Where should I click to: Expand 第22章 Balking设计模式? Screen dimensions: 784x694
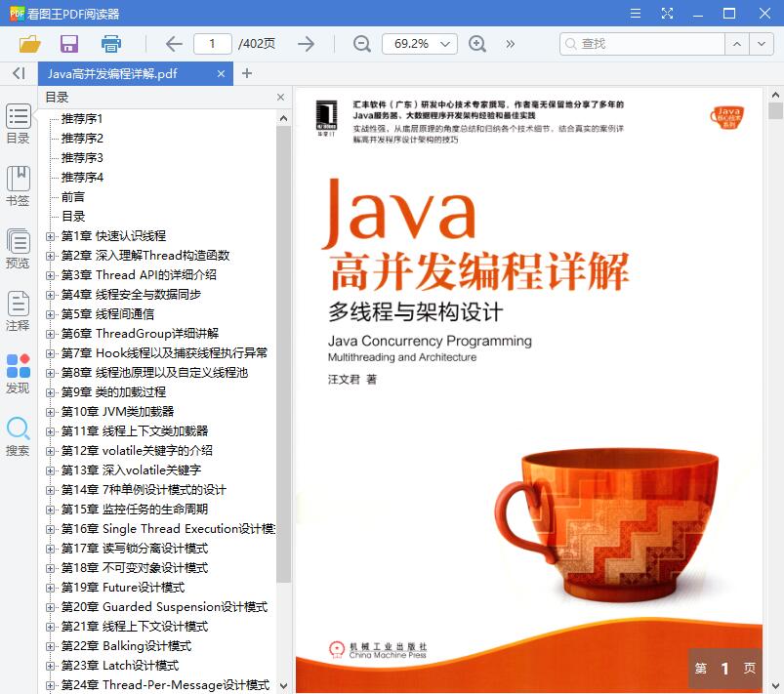coord(50,646)
